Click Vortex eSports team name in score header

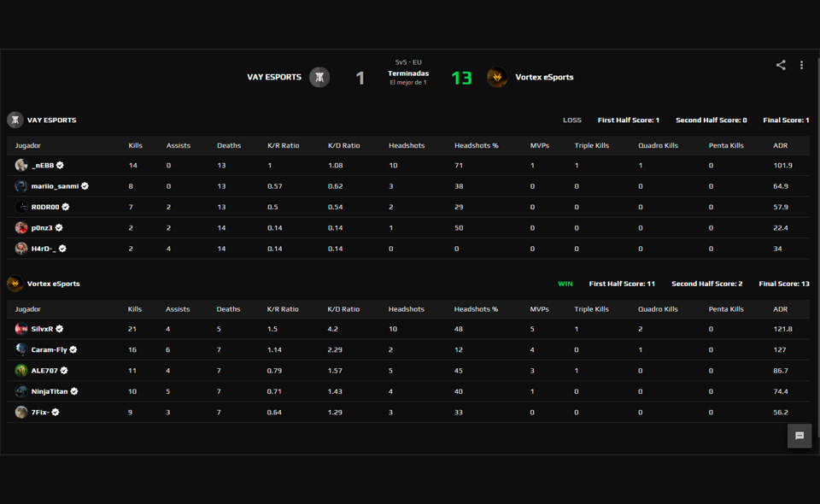coord(544,78)
